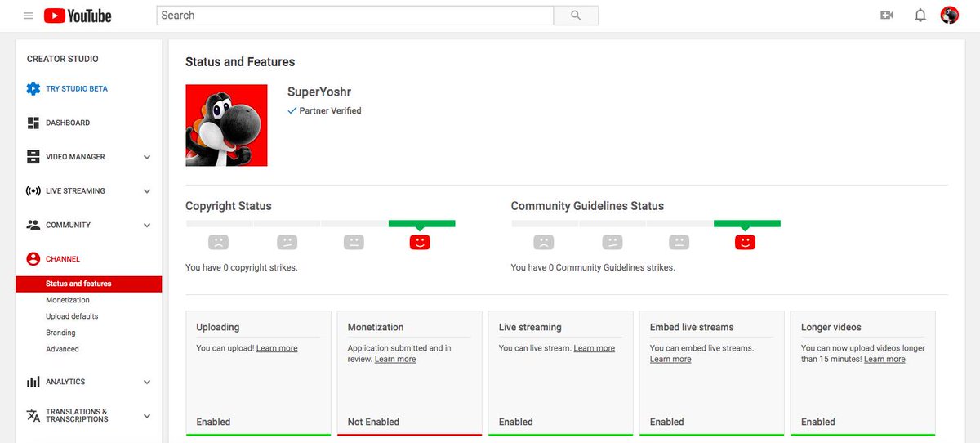Click Enabled status in Longer videos card

click(818, 422)
